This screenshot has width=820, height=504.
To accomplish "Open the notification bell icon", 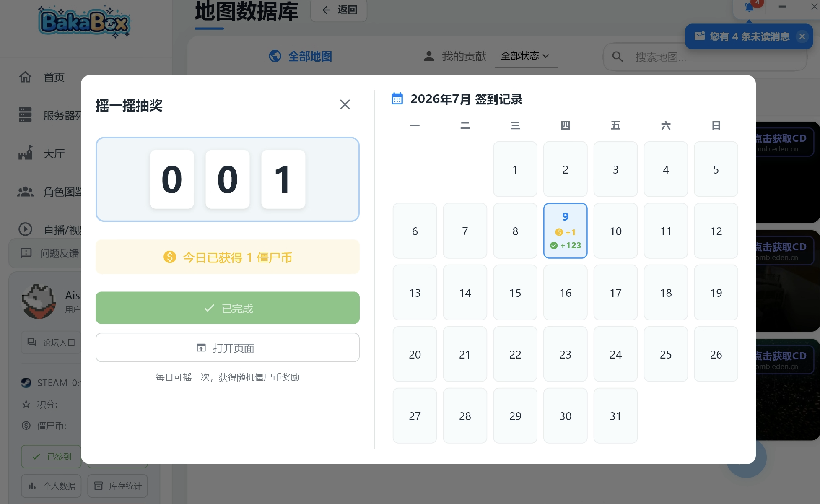I will click(749, 7).
